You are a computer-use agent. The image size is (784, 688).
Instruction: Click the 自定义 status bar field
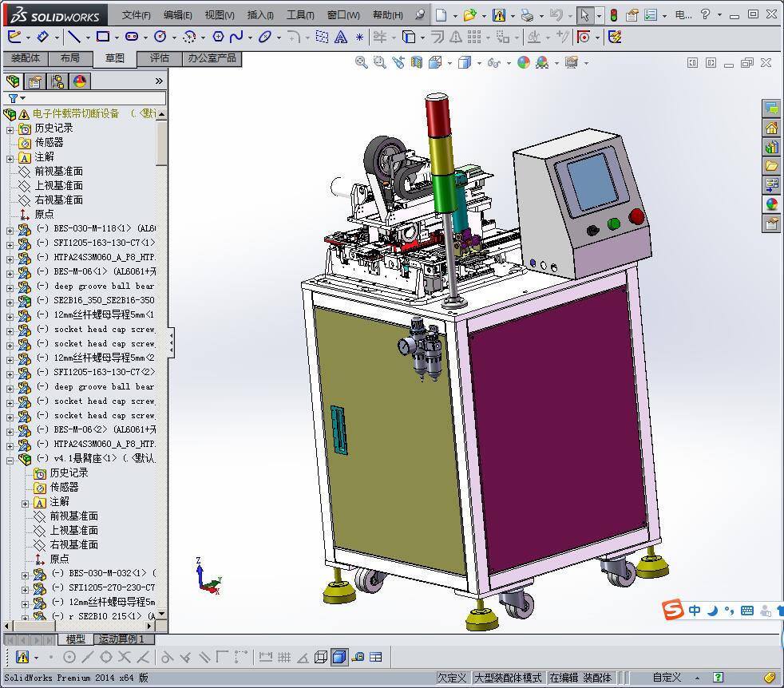tap(667, 678)
